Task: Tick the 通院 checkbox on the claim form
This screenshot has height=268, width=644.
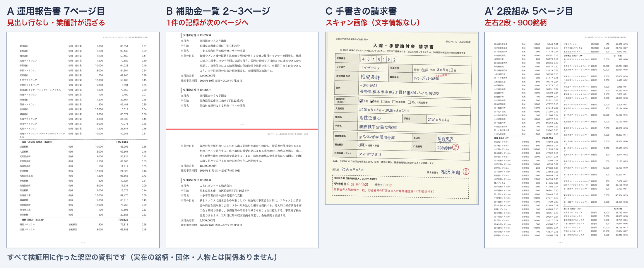Action: coord(383,102)
